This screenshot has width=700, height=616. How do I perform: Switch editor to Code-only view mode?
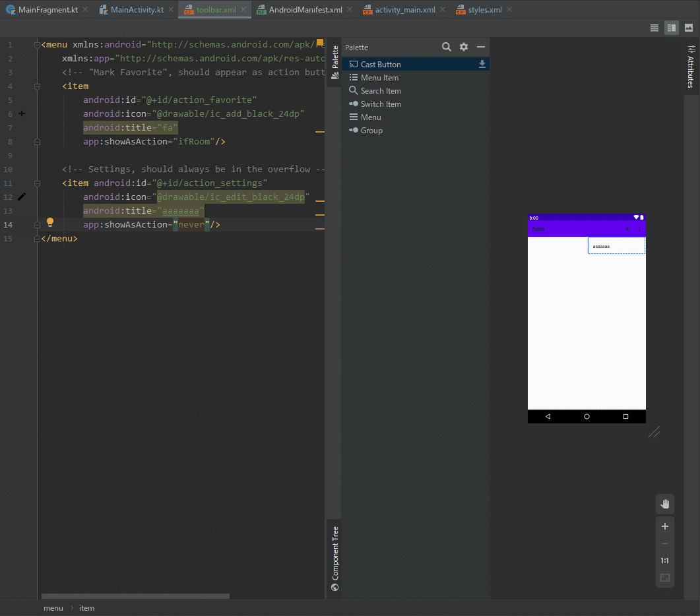click(x=654, y=28)
